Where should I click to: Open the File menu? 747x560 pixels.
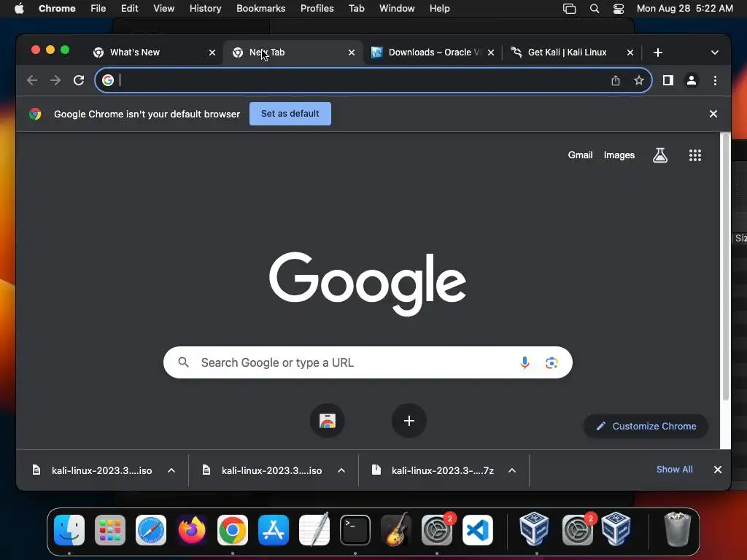click(x=98, y=9)
